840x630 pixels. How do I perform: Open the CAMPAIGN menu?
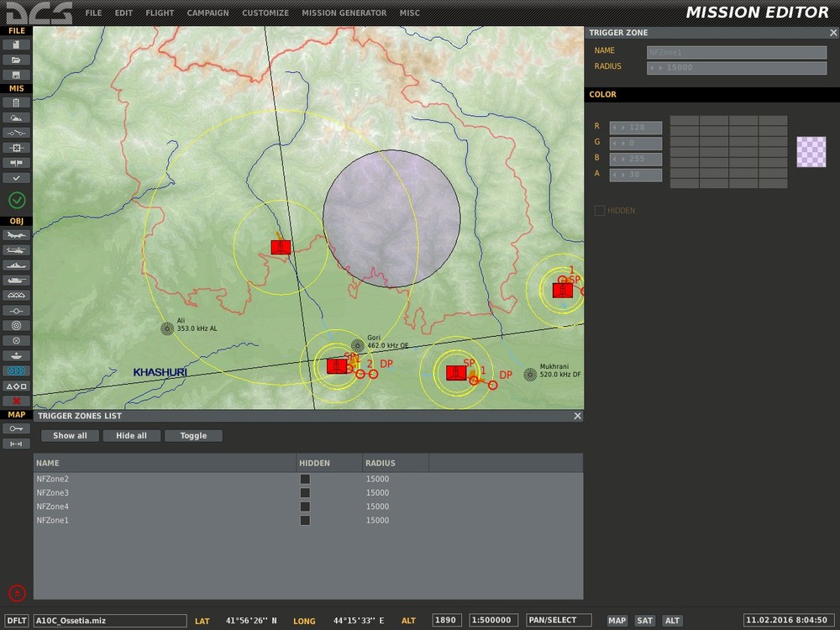click(207, 13)
